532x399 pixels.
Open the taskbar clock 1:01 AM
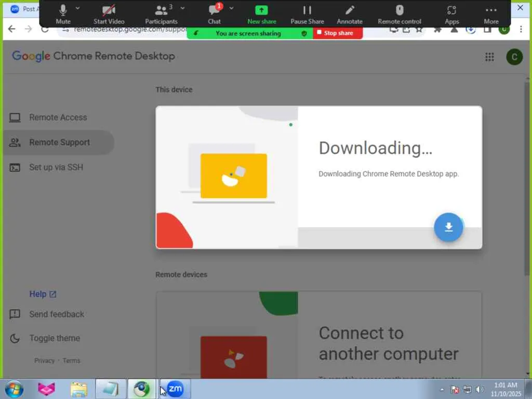(x=506, y=390)
